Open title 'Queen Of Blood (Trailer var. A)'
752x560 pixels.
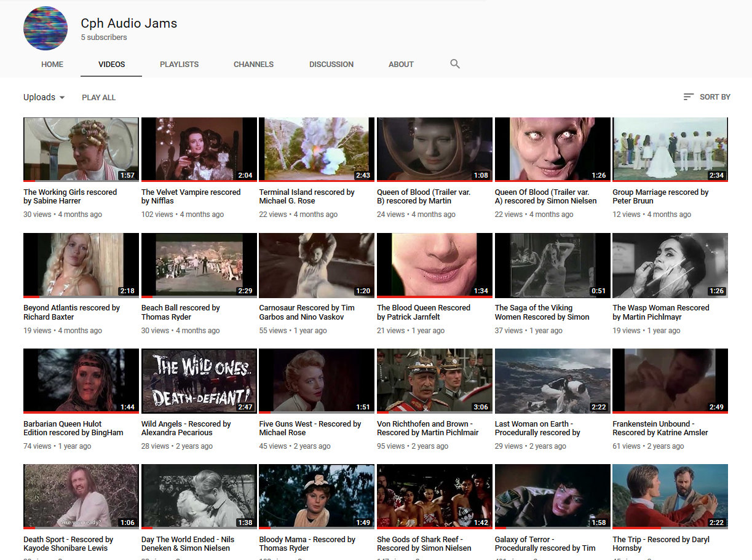[546, 197]
